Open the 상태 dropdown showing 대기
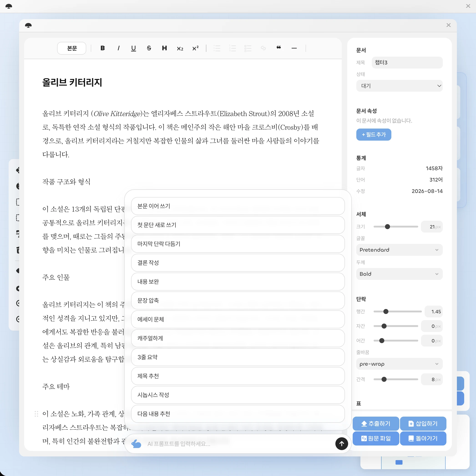476x476 pixels. (x=399, y=86)
